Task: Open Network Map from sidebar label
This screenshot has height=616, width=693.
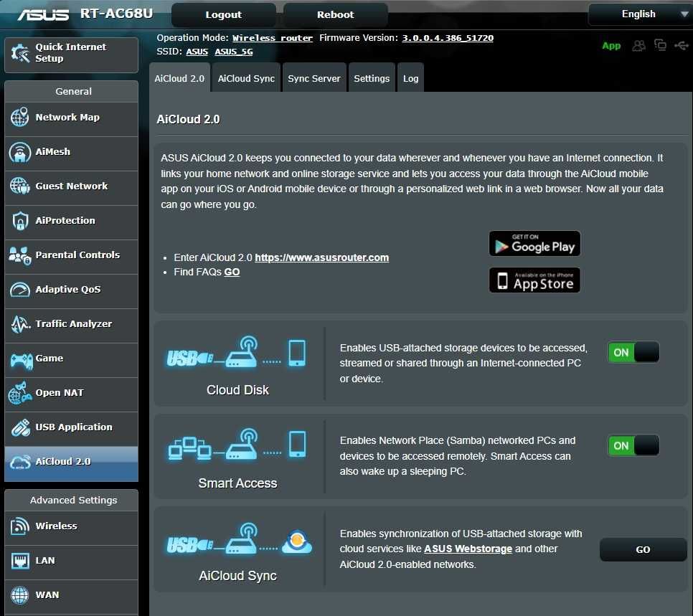Action: [x=67, y=117]
